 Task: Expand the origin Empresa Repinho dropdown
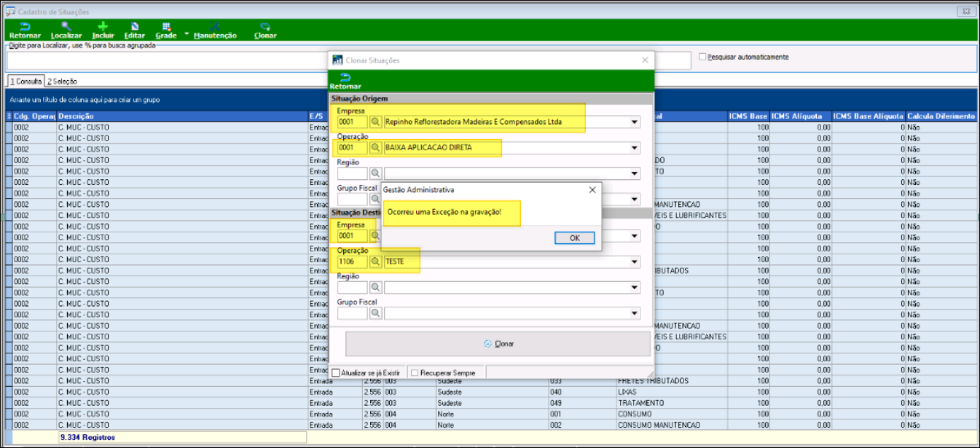point(634,122)
